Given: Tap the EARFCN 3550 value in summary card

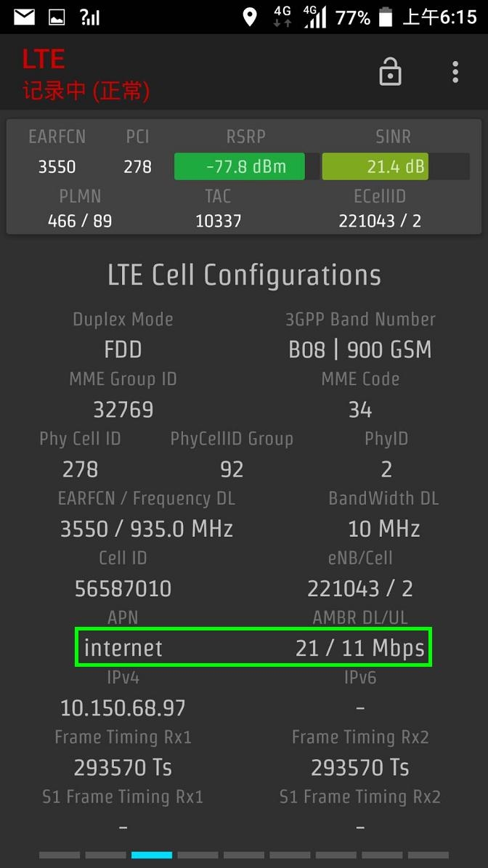Looking at the screenshot, I should click(x=57, y=166).
